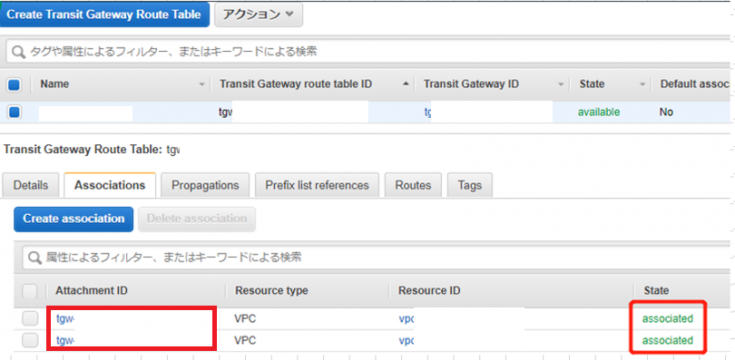The width and height of the screenshot is (735, 360).
Task: Open the Routes tab
Action: [413, 185]
